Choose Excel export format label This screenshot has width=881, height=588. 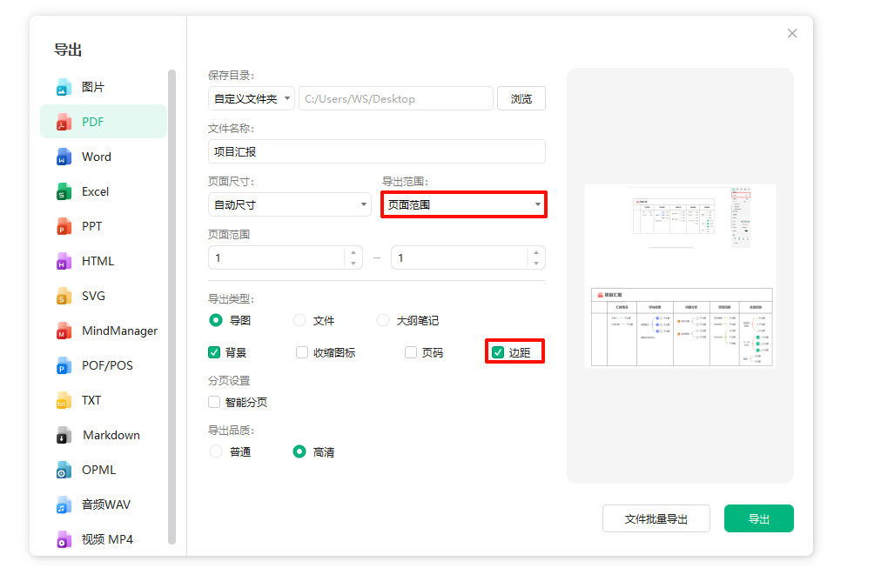click(96, 191)
